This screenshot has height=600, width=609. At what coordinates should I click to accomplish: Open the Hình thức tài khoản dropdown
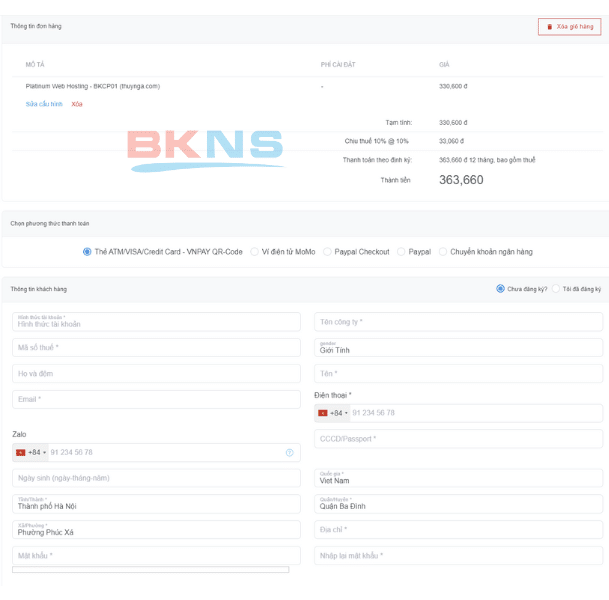click(156, 322)
